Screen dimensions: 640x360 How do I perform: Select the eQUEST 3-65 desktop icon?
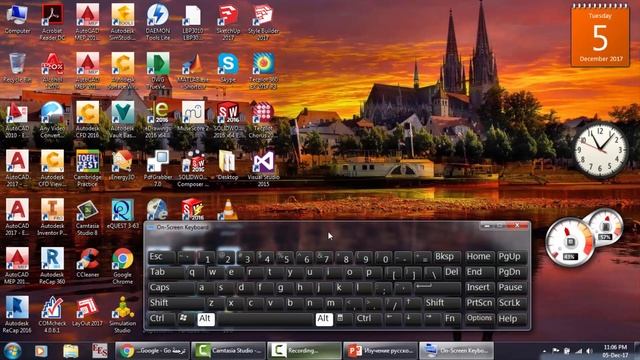click(x=122, y=214)
